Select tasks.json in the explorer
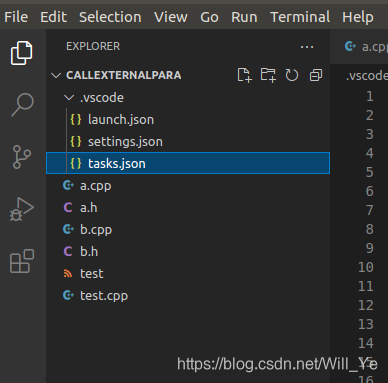Screen dimensions: 388x383 tap(188, 163)
